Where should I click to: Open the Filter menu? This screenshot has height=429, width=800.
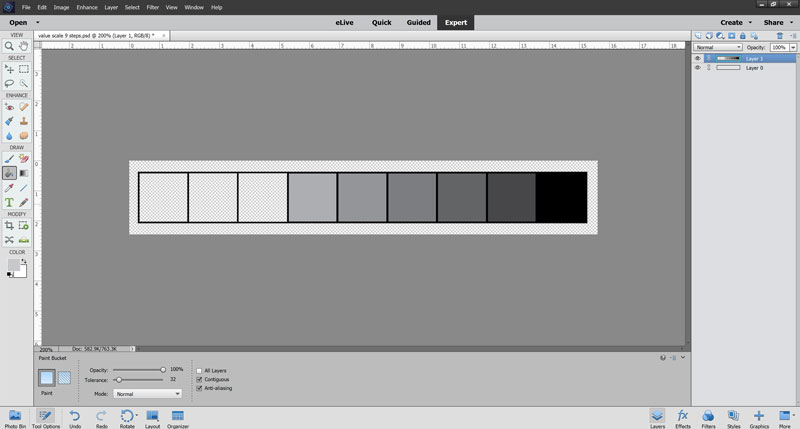153,7
